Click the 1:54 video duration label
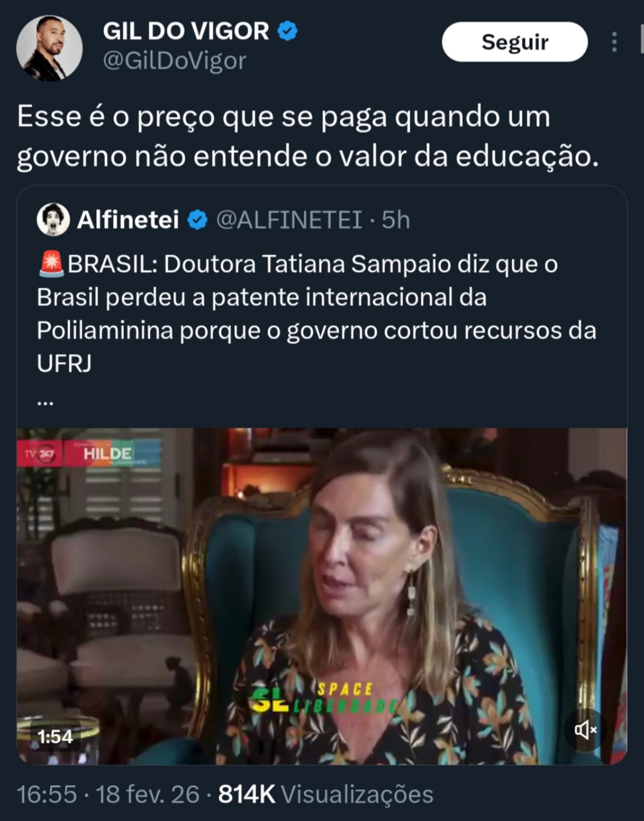644x821 pixels. pos(55,736)
